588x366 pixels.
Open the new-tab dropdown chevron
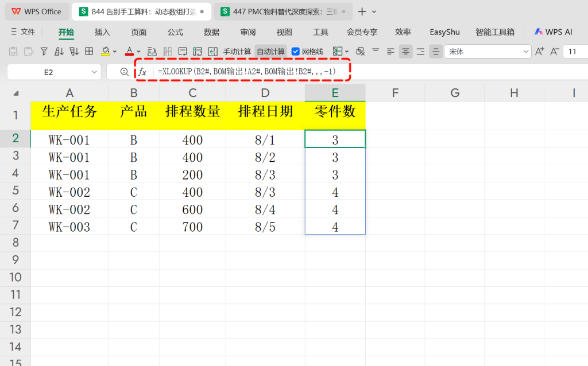(374, 12)
